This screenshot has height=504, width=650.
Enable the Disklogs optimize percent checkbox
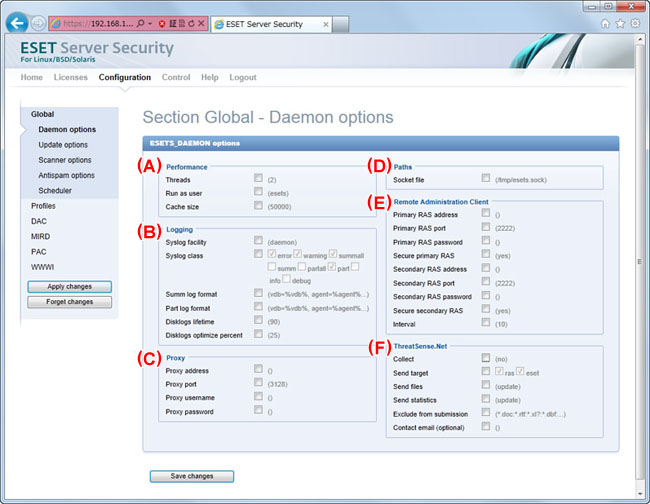point(258,333)
